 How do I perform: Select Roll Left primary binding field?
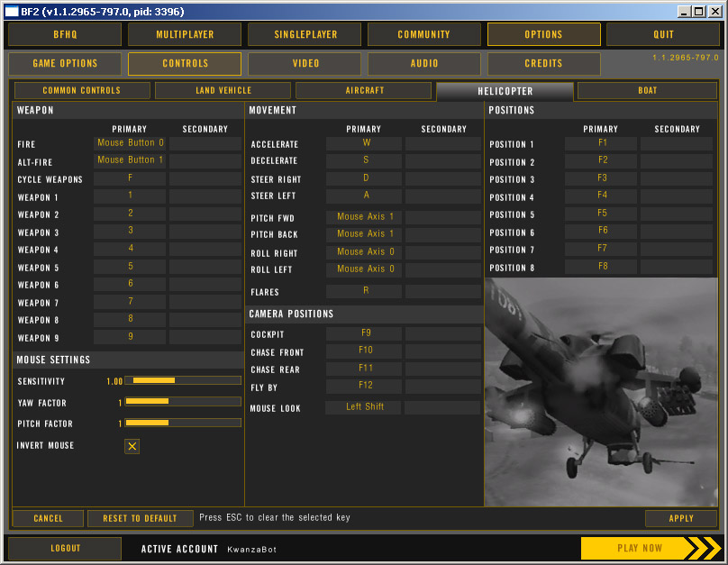(364, 269)
